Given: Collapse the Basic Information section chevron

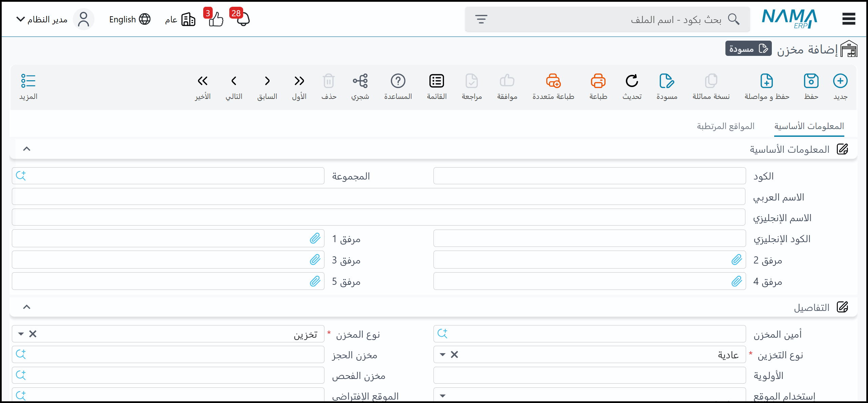Looking at the screenshot, I should [27, 149].
